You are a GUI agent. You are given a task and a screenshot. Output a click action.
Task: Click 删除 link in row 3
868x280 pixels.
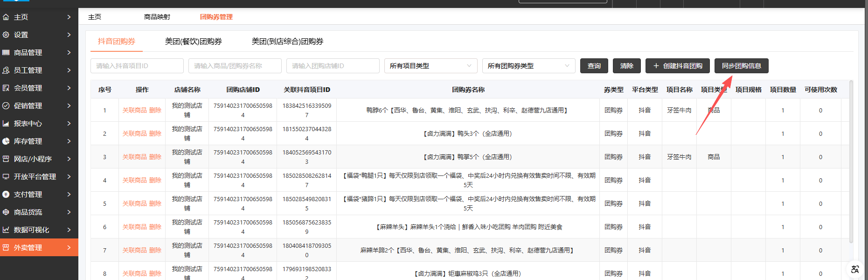155,157
